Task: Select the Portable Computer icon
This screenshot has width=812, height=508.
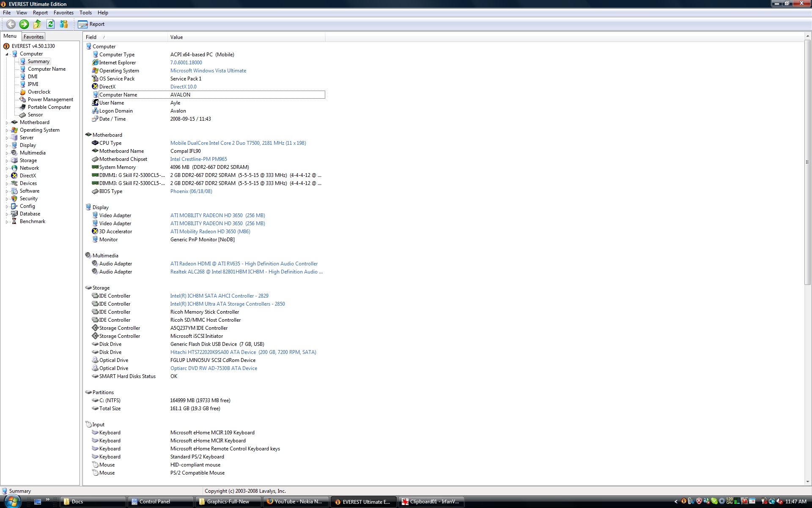Action: [x=23, y=107]
